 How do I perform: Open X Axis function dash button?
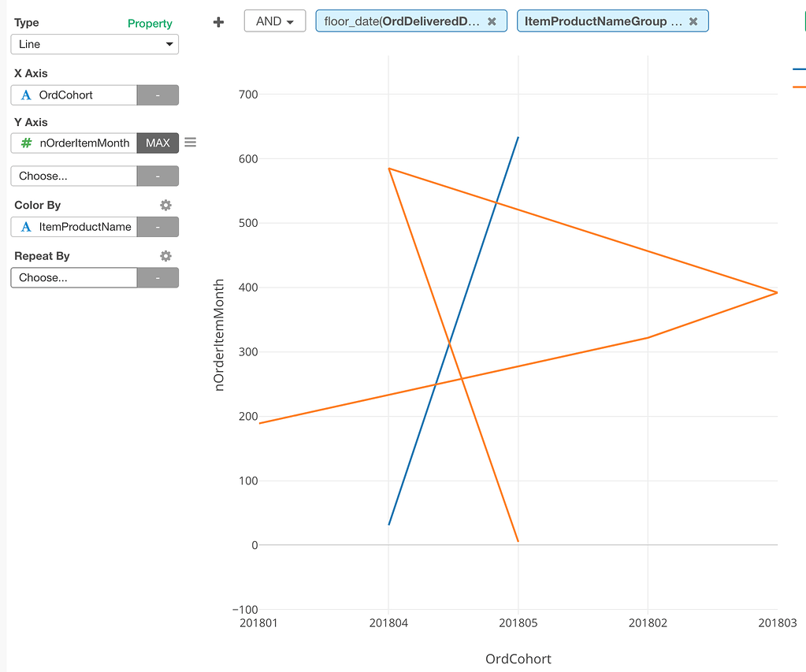coord(158,95)
